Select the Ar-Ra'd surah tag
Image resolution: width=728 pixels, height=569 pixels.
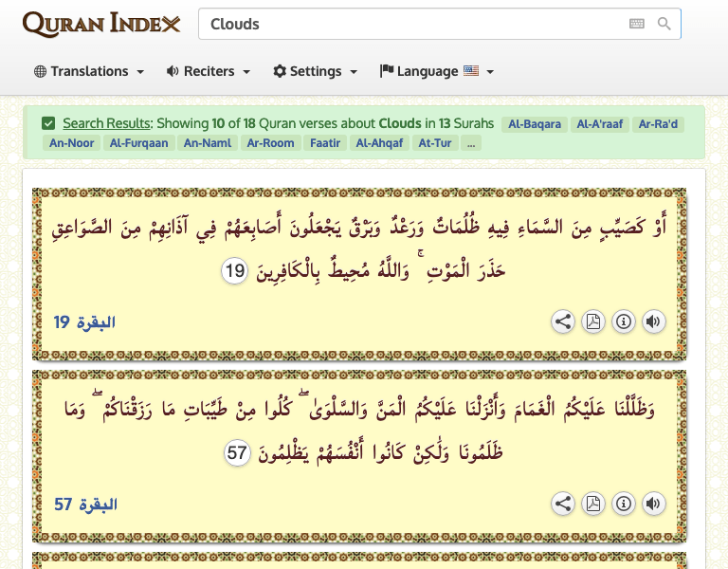(659, 124)
